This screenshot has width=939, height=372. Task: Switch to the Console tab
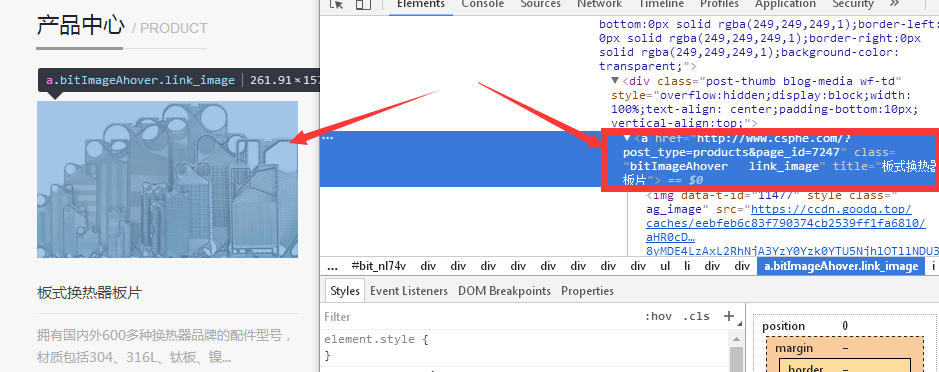(483, 4)
